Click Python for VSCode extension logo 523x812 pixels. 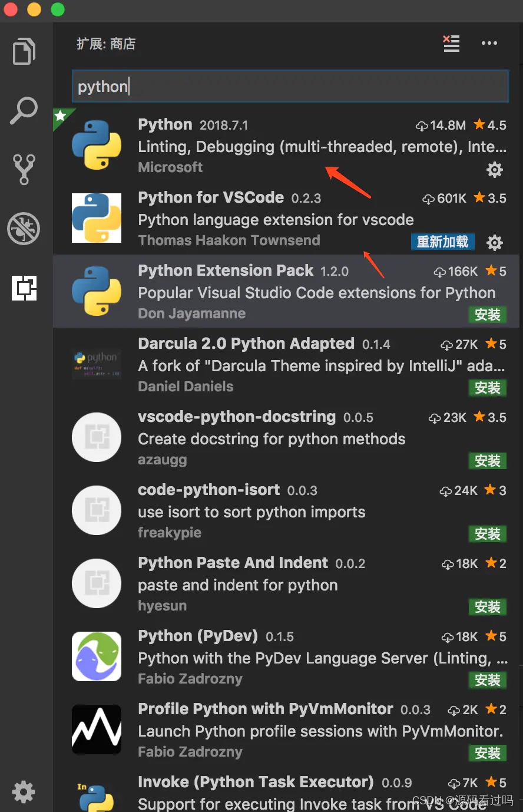pos(97,218)
